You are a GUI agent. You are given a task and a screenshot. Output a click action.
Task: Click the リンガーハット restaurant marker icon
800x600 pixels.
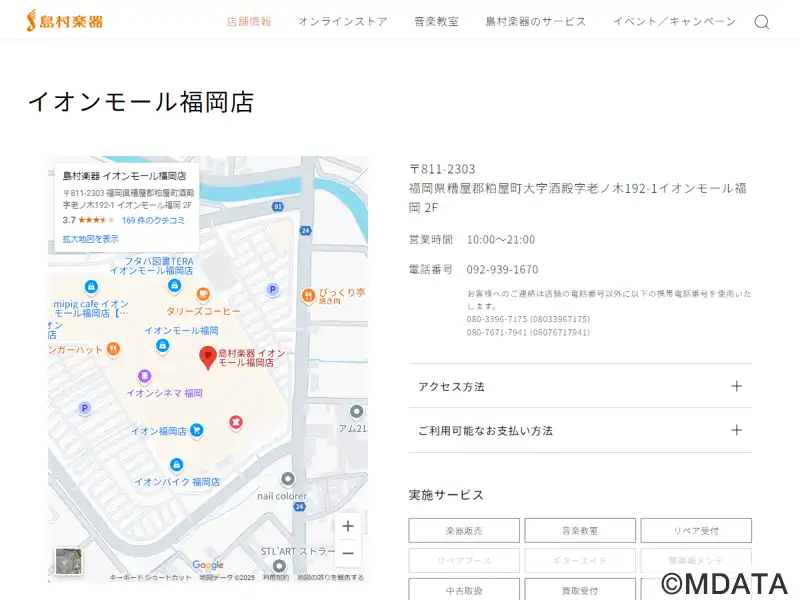(113, 349)
